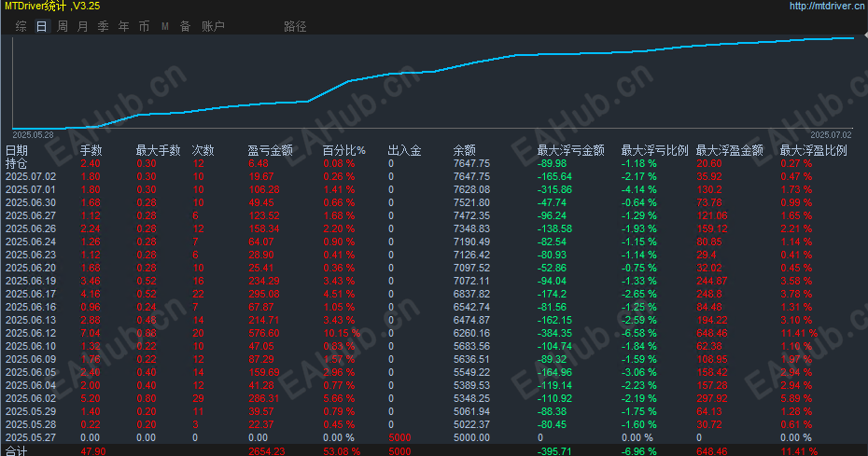The width and height of the screenshot is (868, 456).
Task: Select the 2025.05.29 row date
Action: tap(31, 412)
